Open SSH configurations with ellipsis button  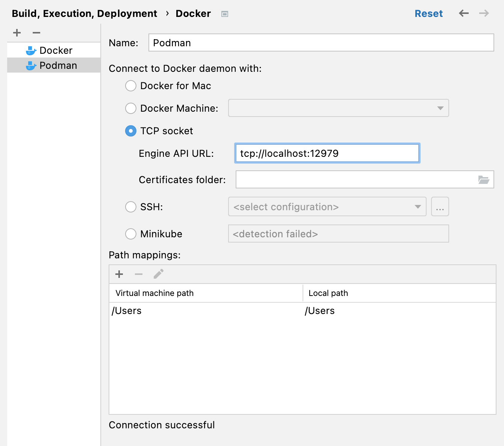[440, 206]
